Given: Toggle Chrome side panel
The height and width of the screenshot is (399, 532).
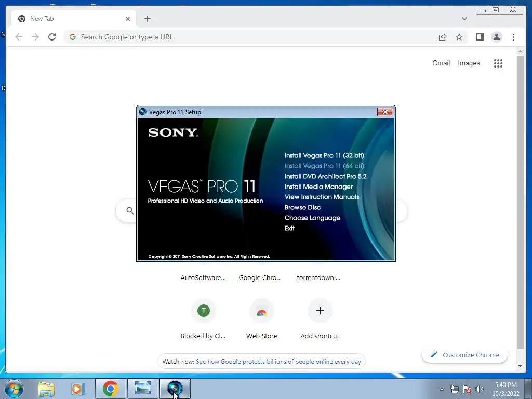Looking at the screenshot, I should (480, 37).
